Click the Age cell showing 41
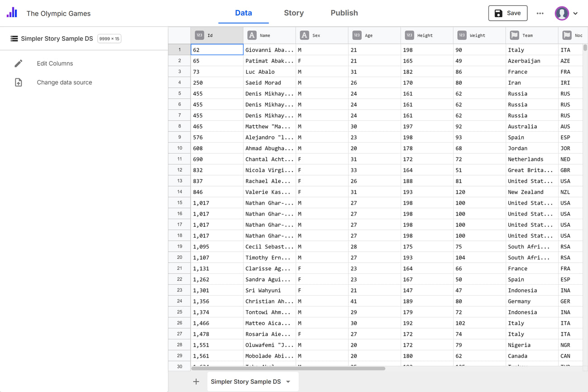The height and width of the screenshot is (392, 588). click(375, 301)
